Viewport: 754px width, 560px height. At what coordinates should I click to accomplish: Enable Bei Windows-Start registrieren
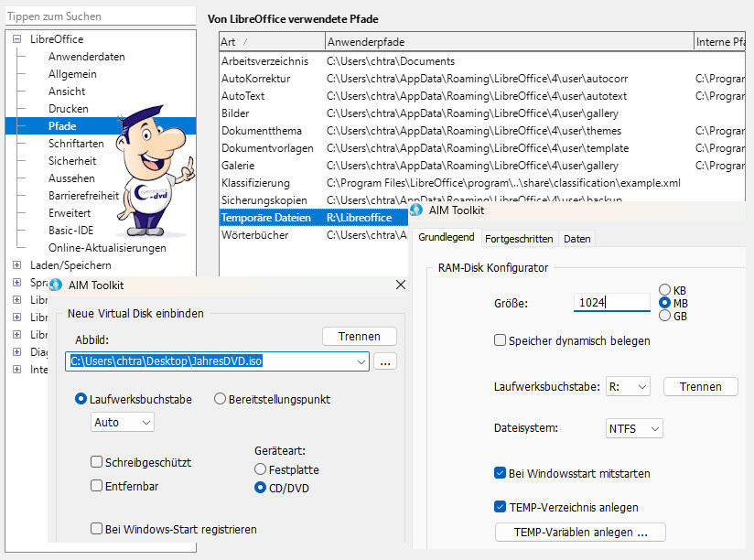point(97,529)
